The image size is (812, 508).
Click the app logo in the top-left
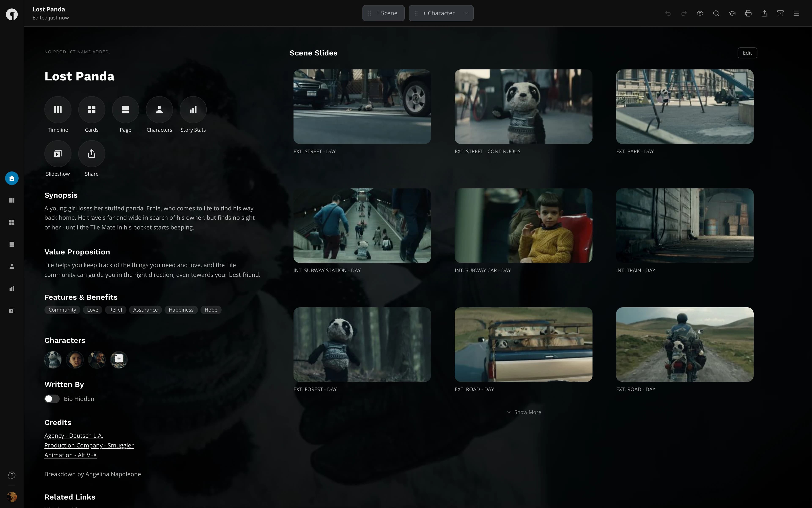point(12,14)
